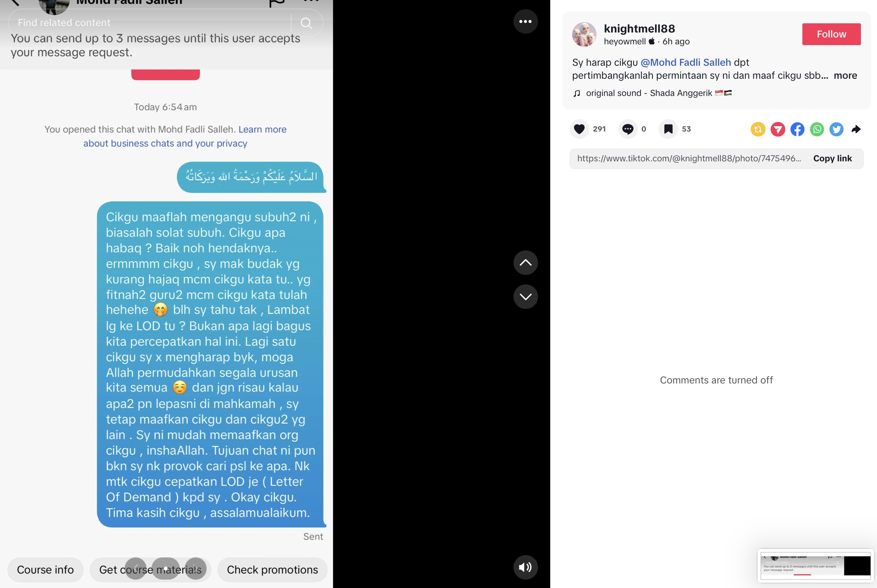This screenshot has width=877, height=588.
Task: Click the sound/mute toggle icon
Action: [x=525, y=567]
